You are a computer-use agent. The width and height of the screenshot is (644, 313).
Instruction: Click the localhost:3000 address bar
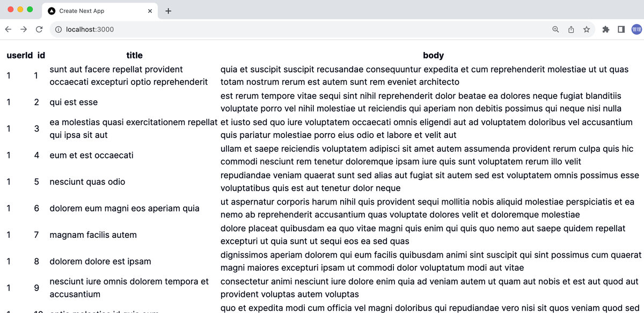pos(268,30)
